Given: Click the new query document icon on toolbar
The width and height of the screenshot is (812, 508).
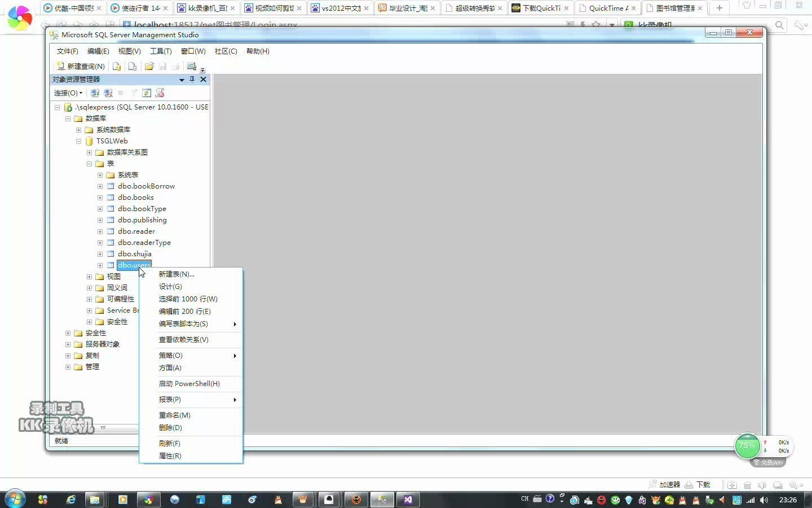Looking at the screenshot, I should [117, 66].
